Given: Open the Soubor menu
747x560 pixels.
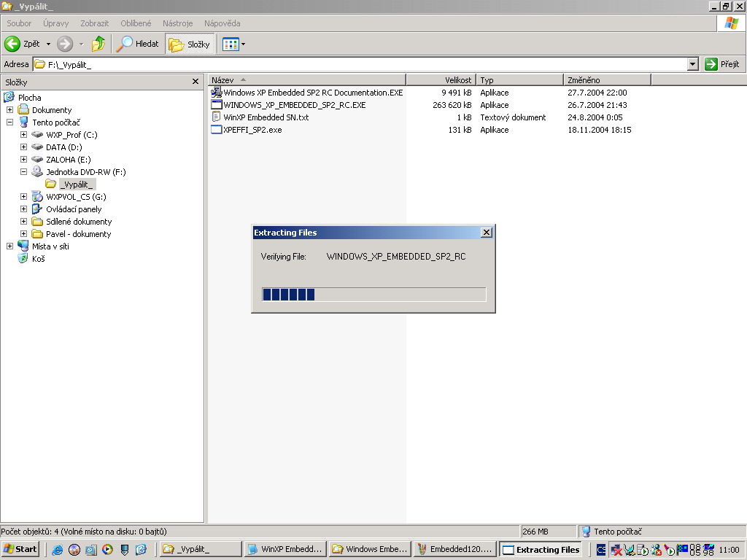Looking at the screenshot, I should tap(19, 23).
